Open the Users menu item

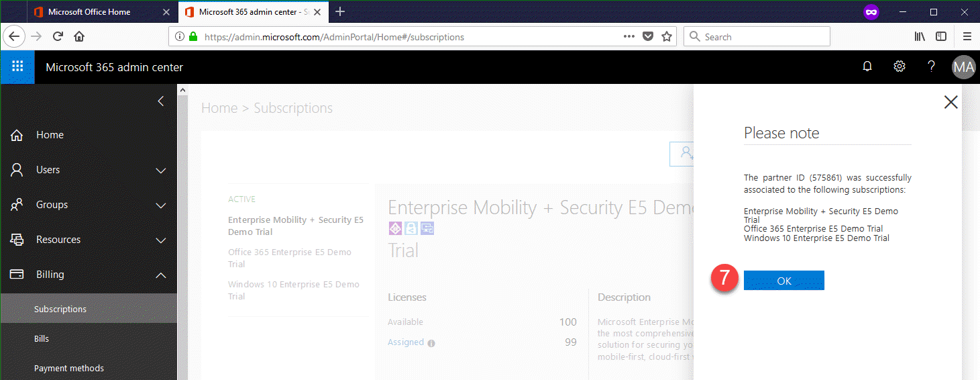(48, 170)
